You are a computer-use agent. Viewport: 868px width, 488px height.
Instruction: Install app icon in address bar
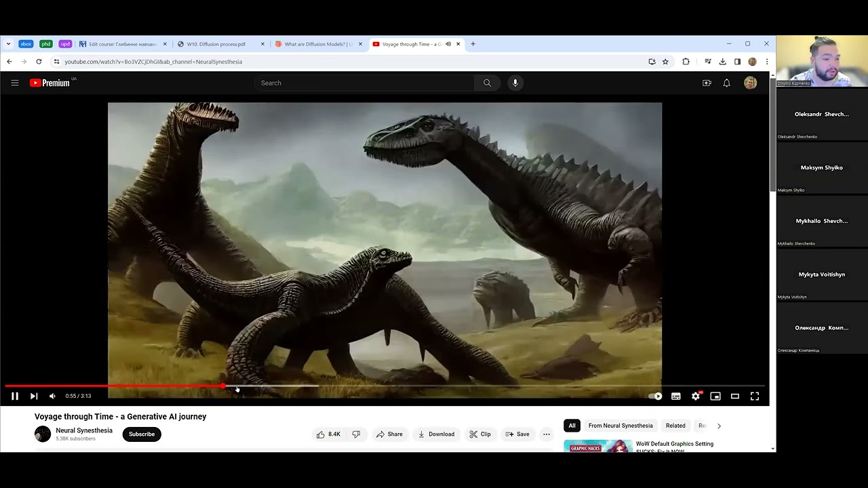pos(652,62)
